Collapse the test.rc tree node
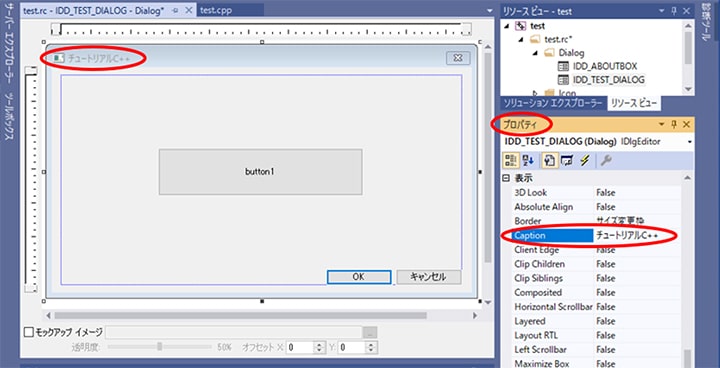720x368 pixels. (x=521, y=40)
